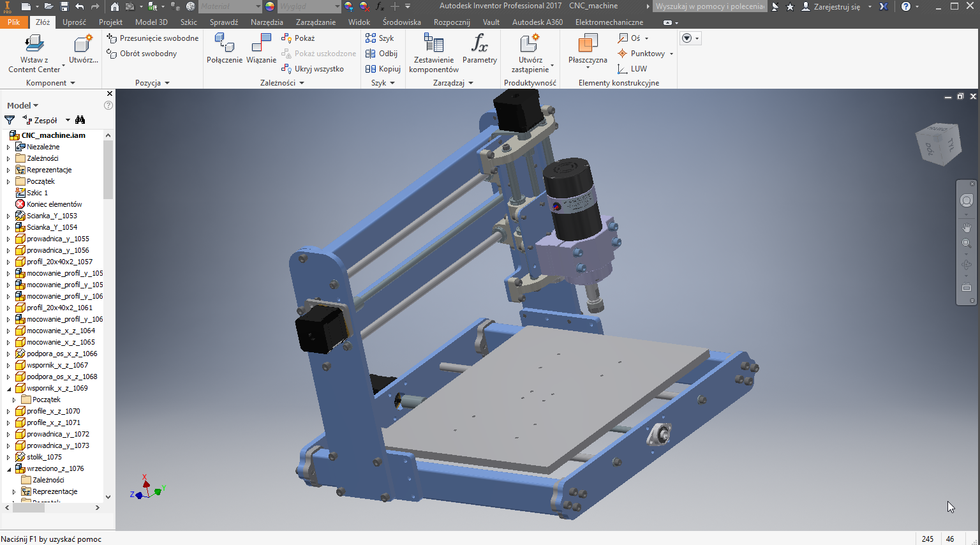Open the Plik file menu
The image size is (980, 545).
[x=13, y=22]
